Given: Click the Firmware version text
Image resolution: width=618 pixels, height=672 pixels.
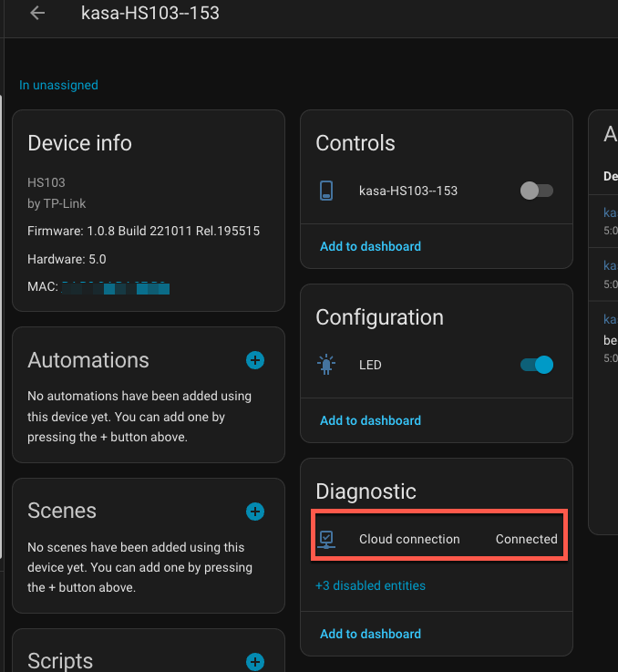Looking at the screenshot, I should pyautogui.click(x=144, y=231).
